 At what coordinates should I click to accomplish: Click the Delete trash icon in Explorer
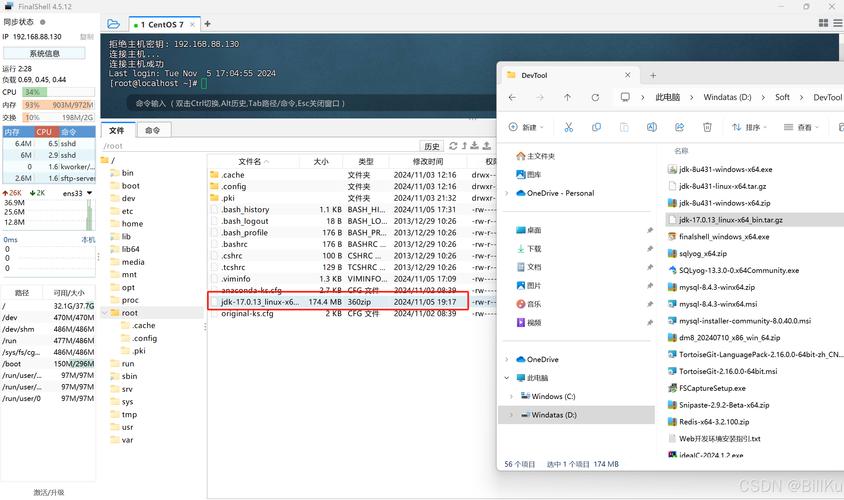point(707,127)
